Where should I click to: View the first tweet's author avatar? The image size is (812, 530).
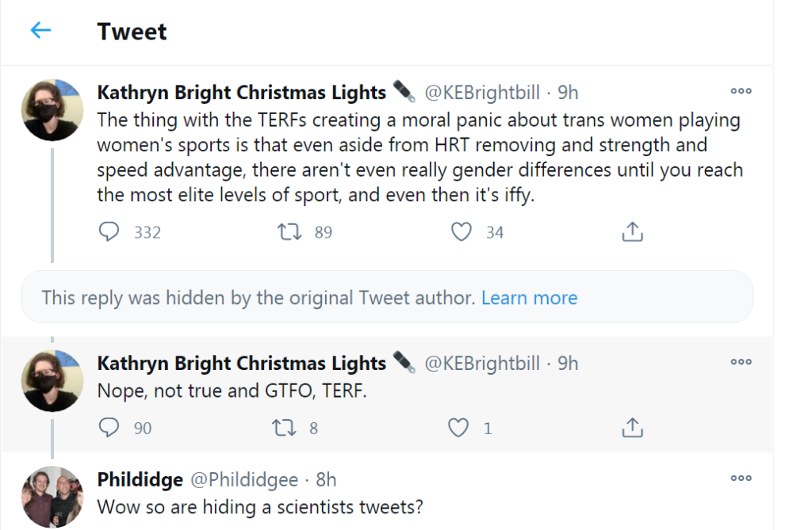52,110
